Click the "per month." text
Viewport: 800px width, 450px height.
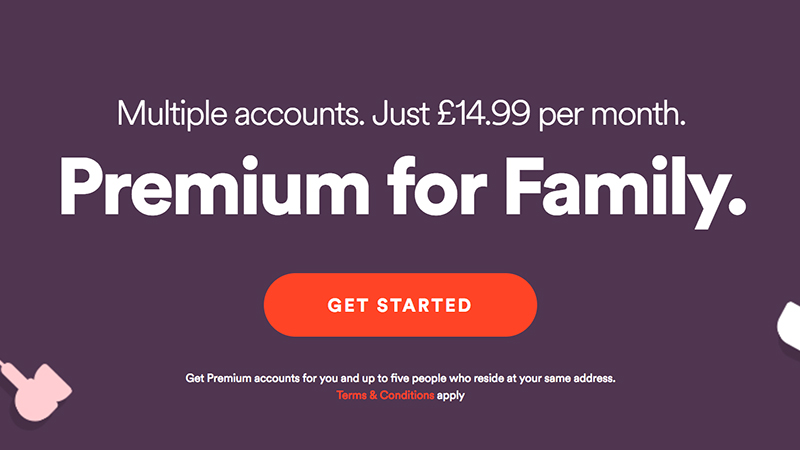click(612, 115)
